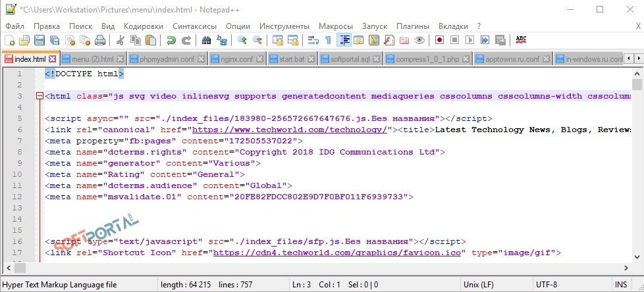Close the start.bat tab
The width and height of the screenshot is (644, 292).
[311, 59]
